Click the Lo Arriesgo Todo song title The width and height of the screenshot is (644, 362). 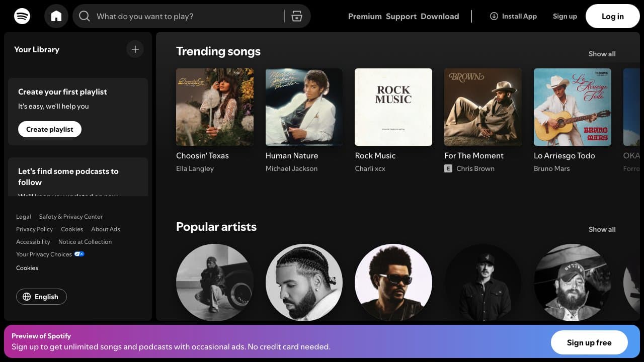(565, 156)
